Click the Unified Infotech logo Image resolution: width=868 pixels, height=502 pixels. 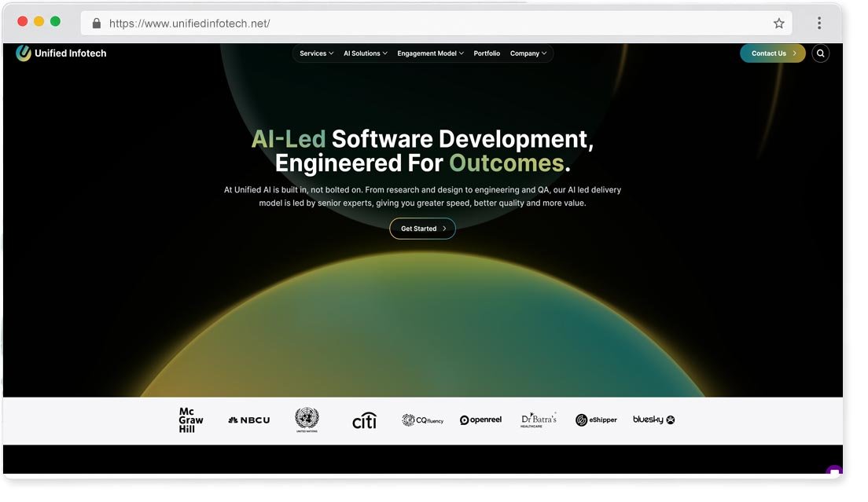pos(61,53)
